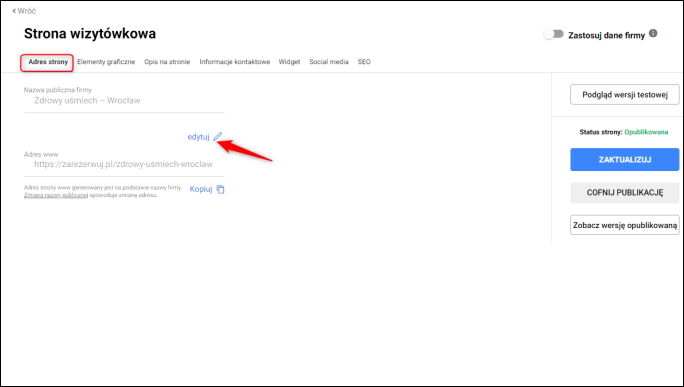
Task: Open the SEO tab
Action: coord(364,62)
